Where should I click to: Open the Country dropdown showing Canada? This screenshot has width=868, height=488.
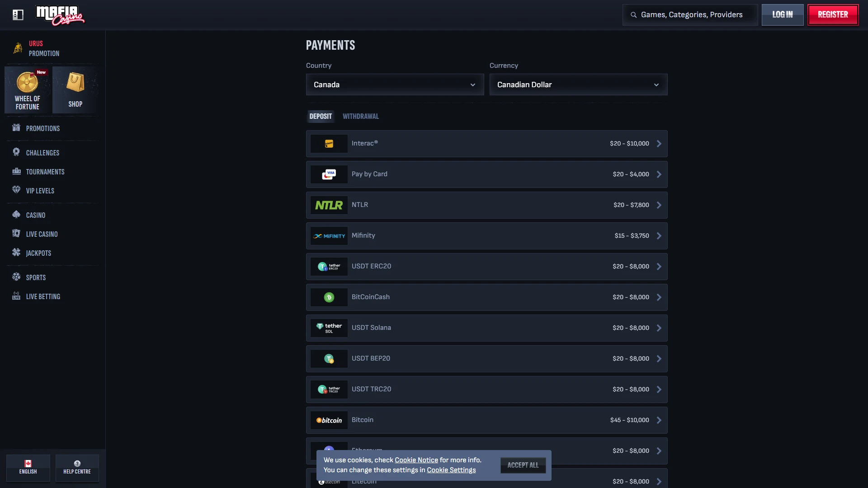[x=395, y=84]
